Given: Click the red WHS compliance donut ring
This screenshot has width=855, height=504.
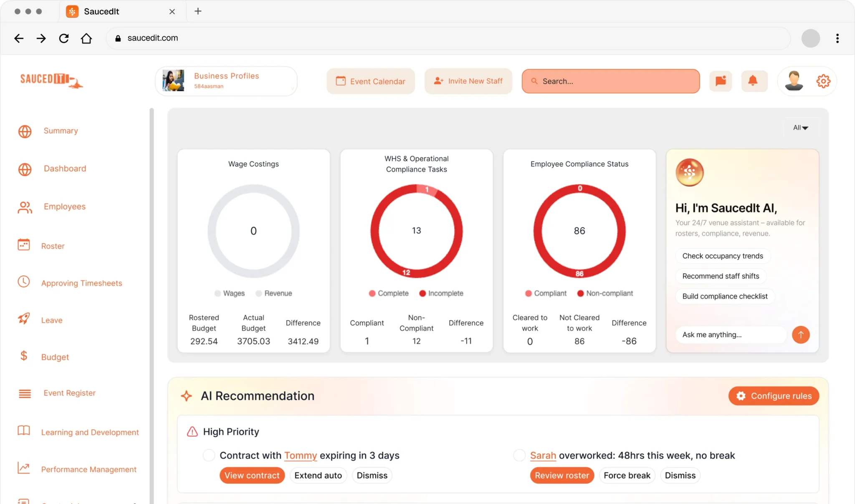Looking at the screenshot, I should (374, 232).
